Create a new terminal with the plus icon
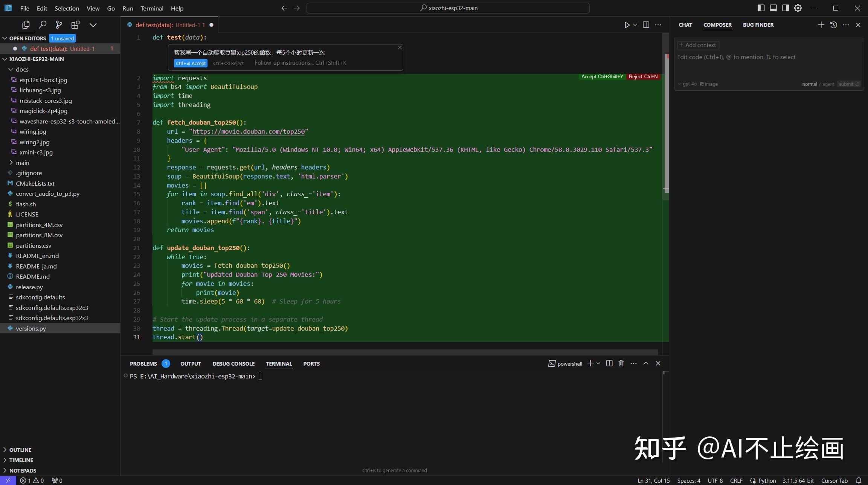Screen dimensions: 868x485 [x=590, y=363]
